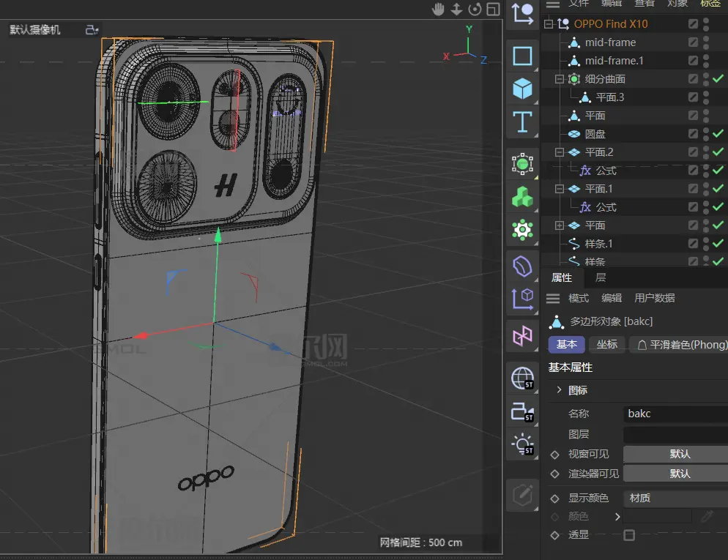Open the 视窗可见 dropdown
The image size is (728, 560).
(x=675, y=454)
